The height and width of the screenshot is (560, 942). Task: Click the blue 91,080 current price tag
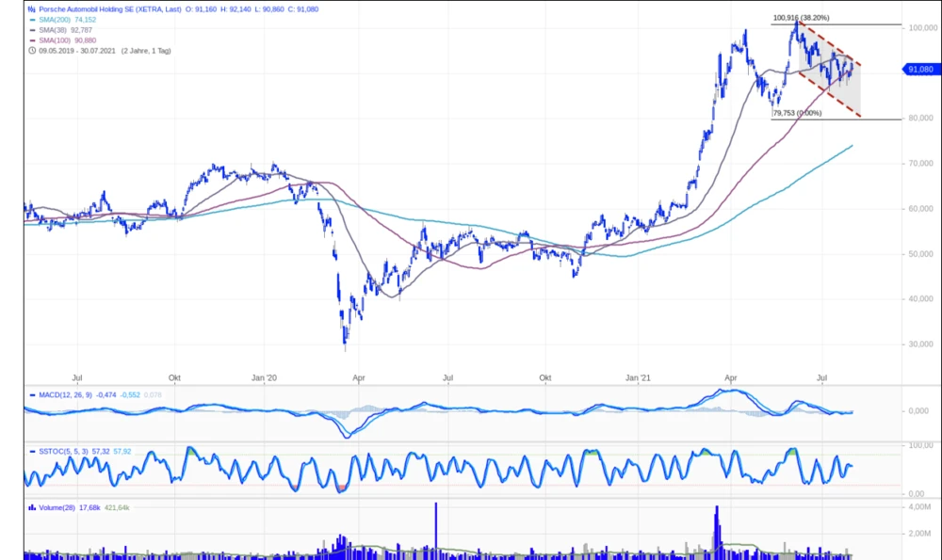pyautogui.click(x=918, y=69)
